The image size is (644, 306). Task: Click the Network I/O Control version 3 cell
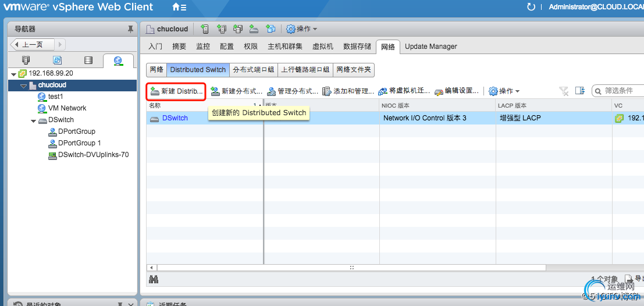425,118
